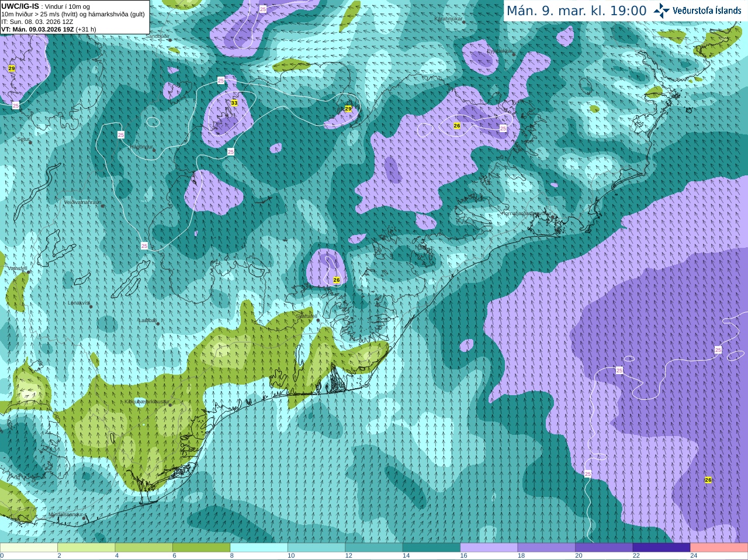Pick the 8–10 m/s pale cyan legend swatch
This screenshot has width=748, height=560.
259,548
